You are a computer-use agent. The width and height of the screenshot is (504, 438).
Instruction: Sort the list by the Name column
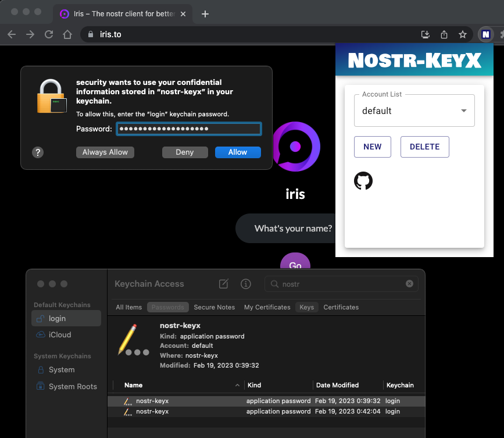click(178, 385)
